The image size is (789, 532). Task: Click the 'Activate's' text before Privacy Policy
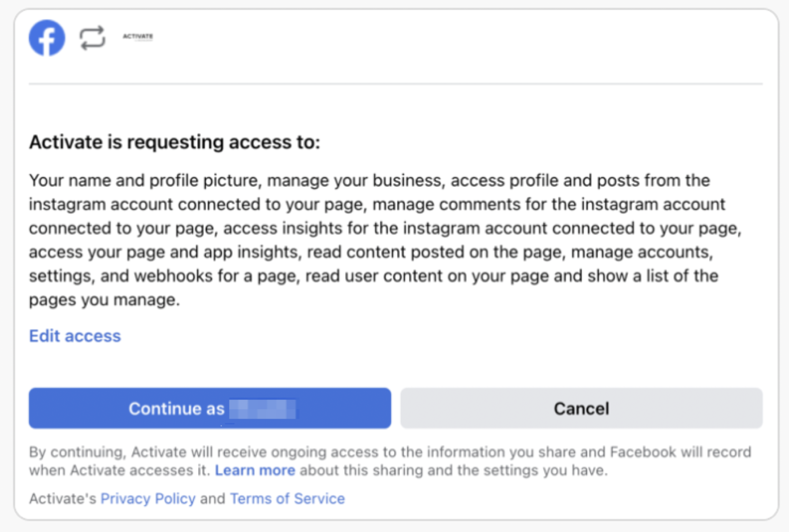pyautogui.click(x=62, y=498)
